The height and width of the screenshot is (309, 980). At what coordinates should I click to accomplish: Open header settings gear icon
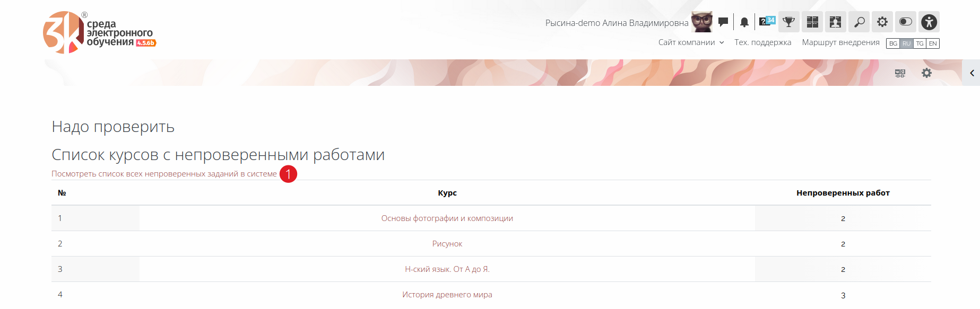(x=882, y=22)
